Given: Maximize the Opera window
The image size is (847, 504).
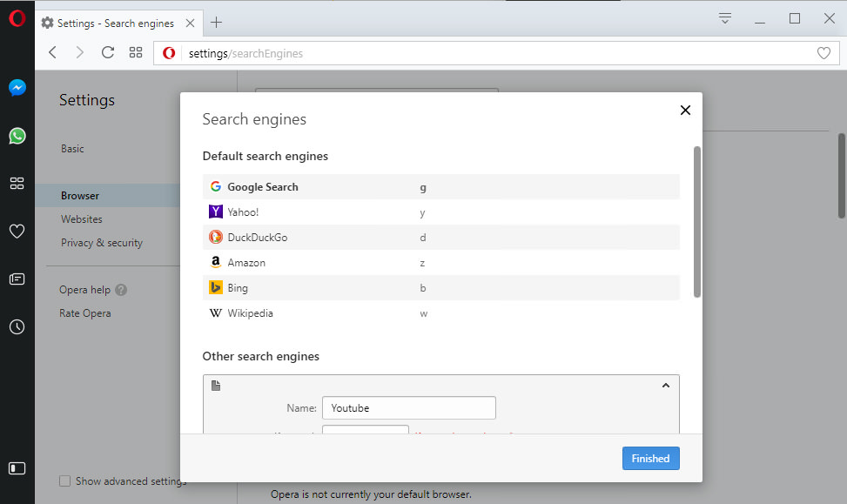Looking at the screenshot, I should pyautogui.click(x=795, y=18).
